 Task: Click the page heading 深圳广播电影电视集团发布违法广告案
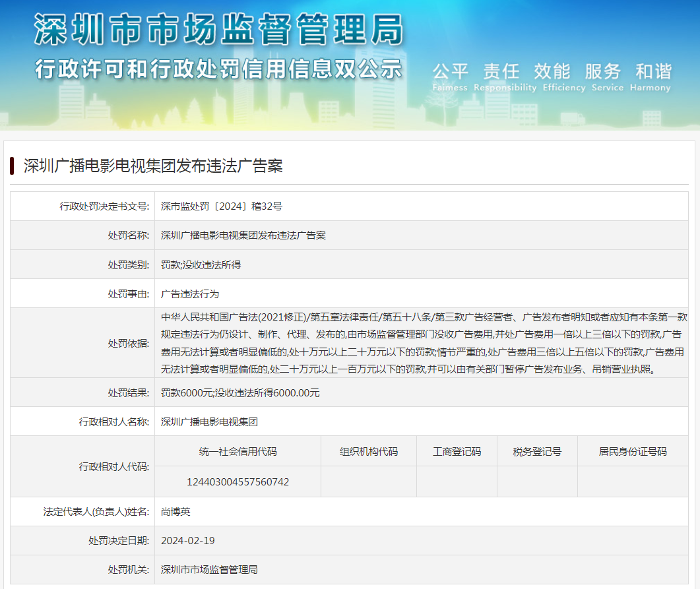[153, 166]
